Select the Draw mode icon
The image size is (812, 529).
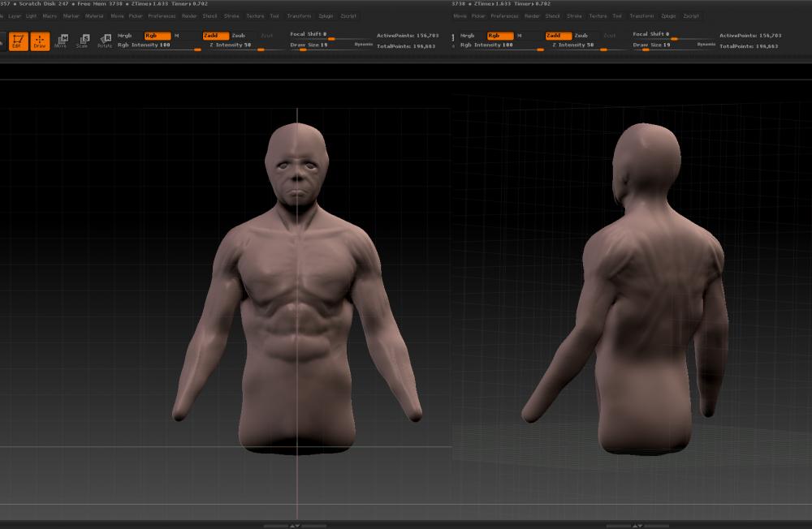[40, 41]
